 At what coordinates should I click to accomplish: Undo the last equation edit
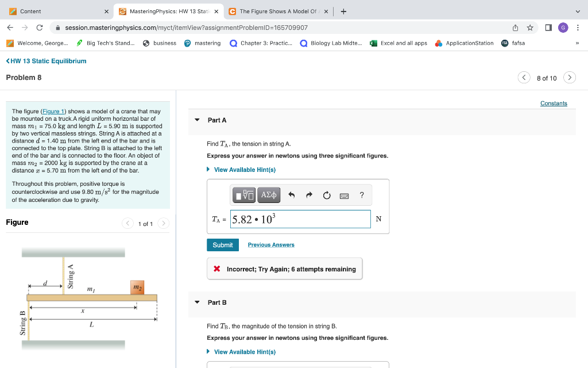(291, 195)
